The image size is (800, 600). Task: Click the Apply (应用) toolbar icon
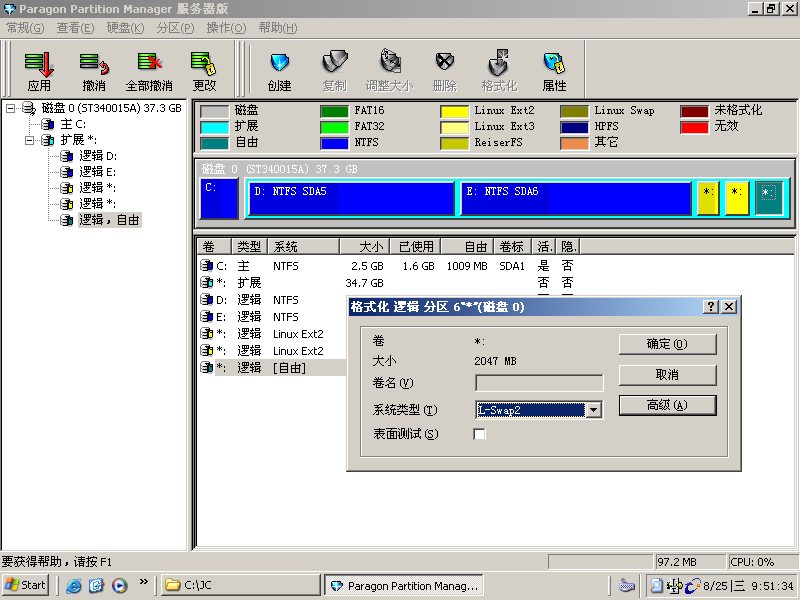click(x=39, y=70)
